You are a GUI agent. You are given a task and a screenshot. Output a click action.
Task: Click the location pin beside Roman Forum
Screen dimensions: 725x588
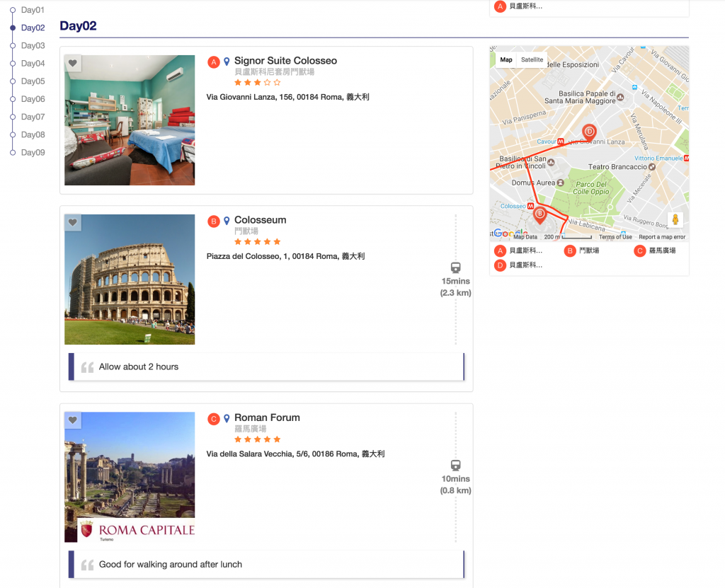pyautogui.click(x=227, y=418)
